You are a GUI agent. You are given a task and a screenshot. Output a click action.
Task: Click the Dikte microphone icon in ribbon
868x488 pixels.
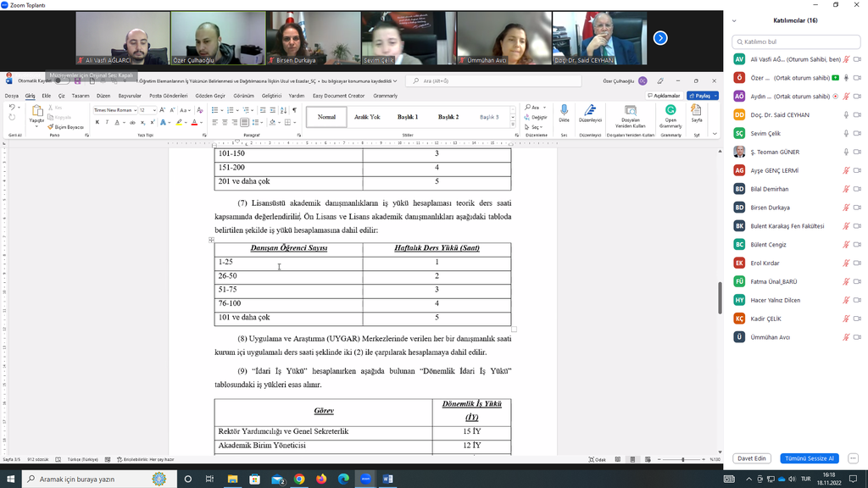click(x=564, y=113)
